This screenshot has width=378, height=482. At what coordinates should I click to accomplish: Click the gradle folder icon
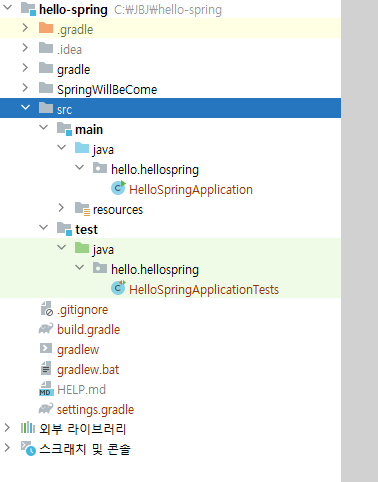click(x=46, y=68)
